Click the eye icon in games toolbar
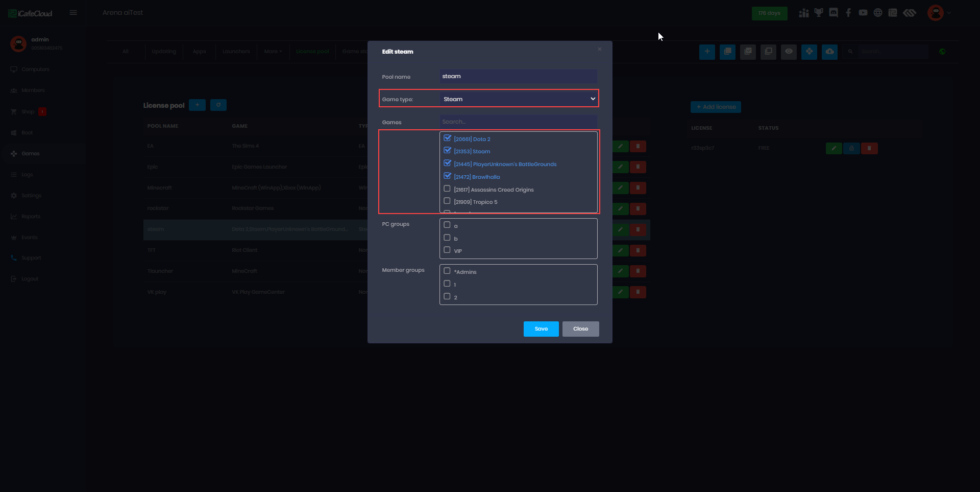 click(x=789, y=52)
